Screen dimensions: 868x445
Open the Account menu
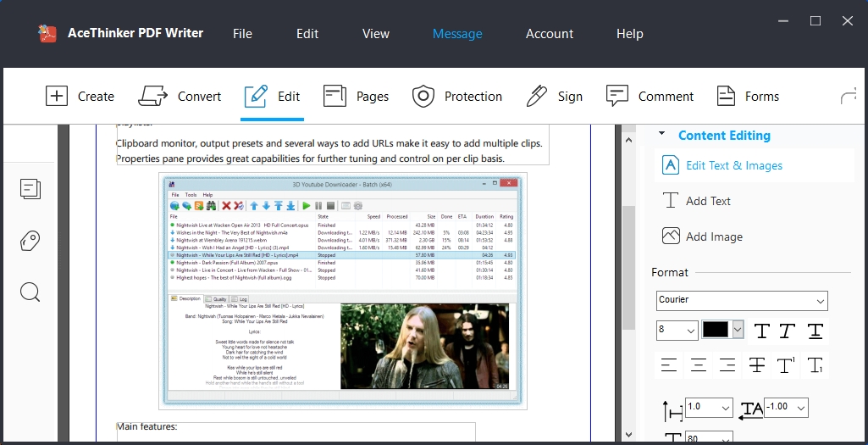tap(550, 34)
